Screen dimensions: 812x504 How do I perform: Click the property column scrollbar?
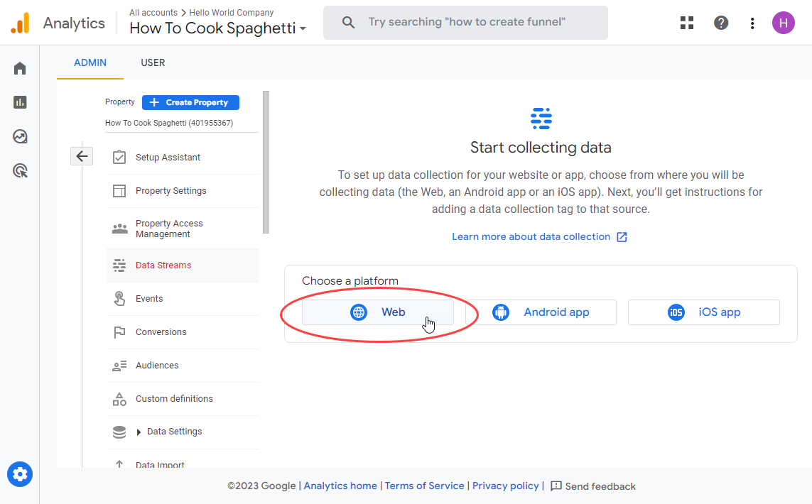(266, 162)
